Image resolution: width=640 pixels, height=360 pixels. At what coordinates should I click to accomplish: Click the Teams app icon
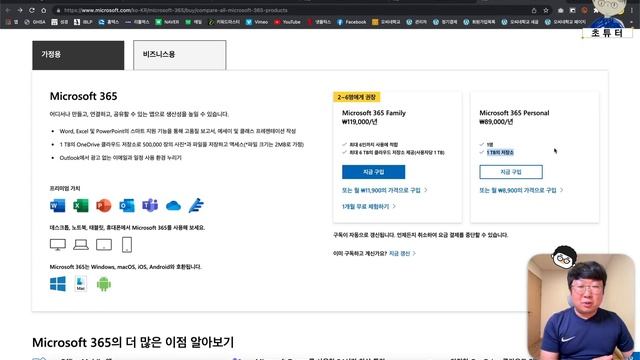[150, 205]
